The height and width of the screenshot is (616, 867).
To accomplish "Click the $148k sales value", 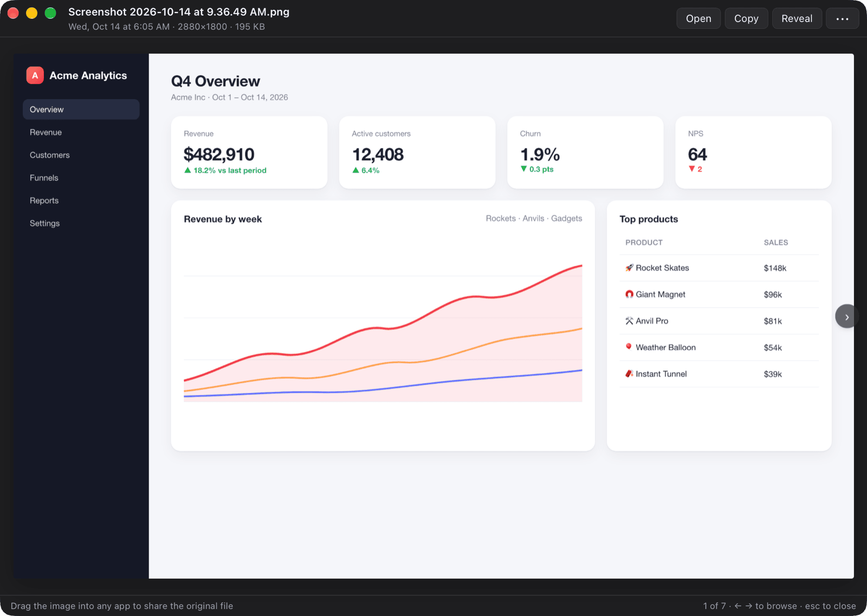I will (775, 268).
